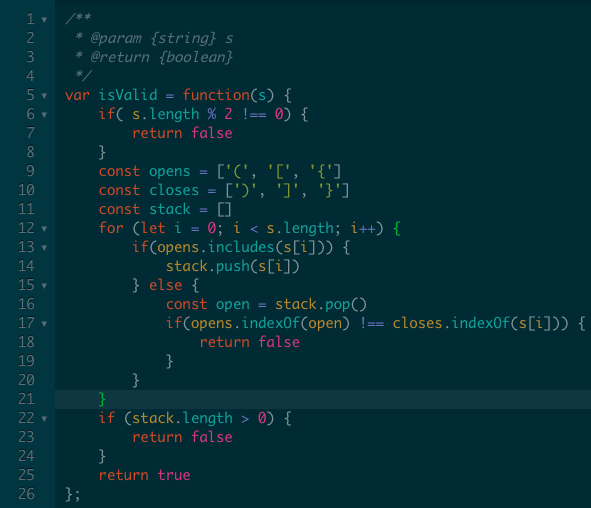Image resolution: width=591 pixels, height=508 pixels.
Task: Click 'i++' in the for loop header
Action: [363, 228]
